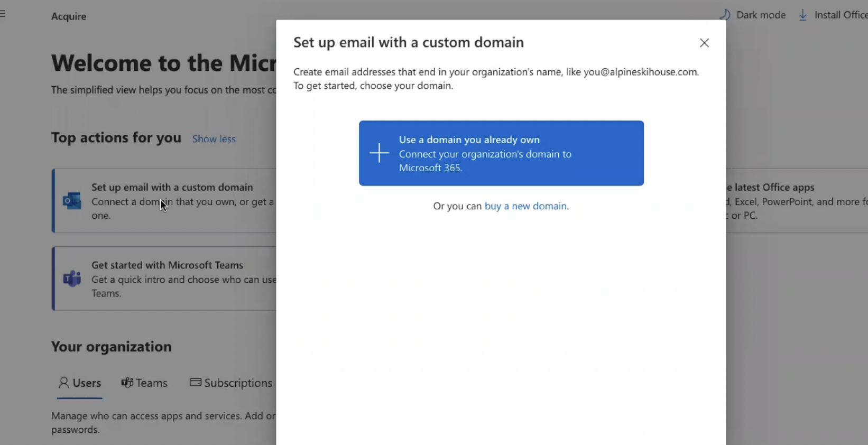
Task: Click the dialog title Set up email with a custom domain
Action: [x=409, y=42]
